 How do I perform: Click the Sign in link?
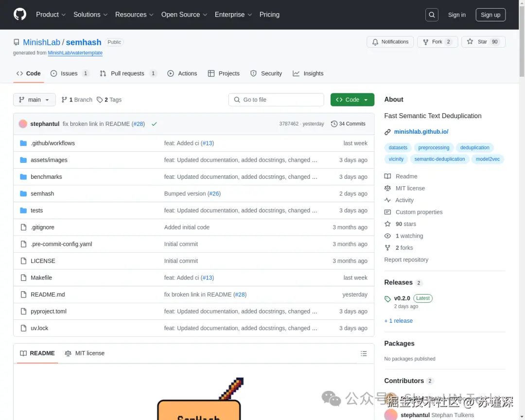click(x=456, y=15)
